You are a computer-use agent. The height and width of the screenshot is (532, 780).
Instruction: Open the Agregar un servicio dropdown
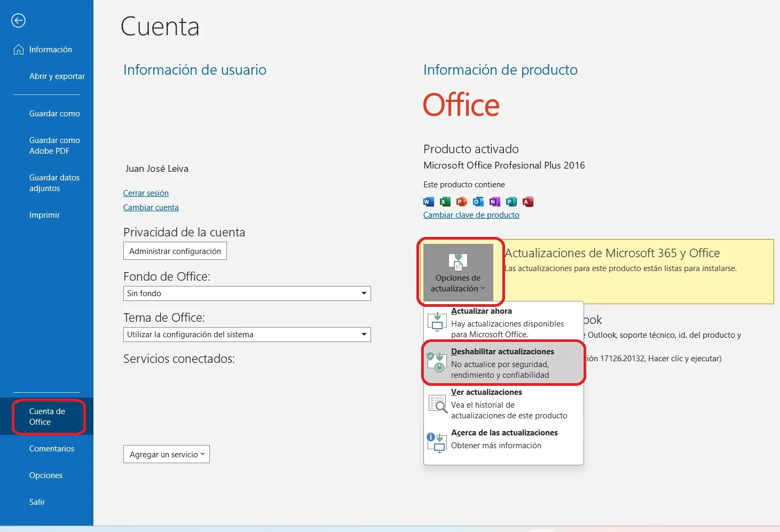tap(167, 455)
